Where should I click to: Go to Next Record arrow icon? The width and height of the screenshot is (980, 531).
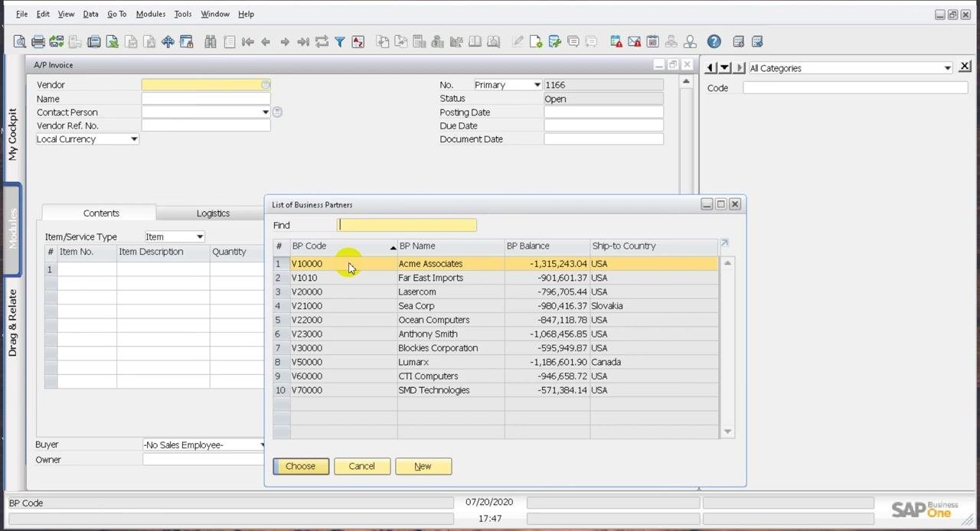pyautogui.click(x=285, y=42)
